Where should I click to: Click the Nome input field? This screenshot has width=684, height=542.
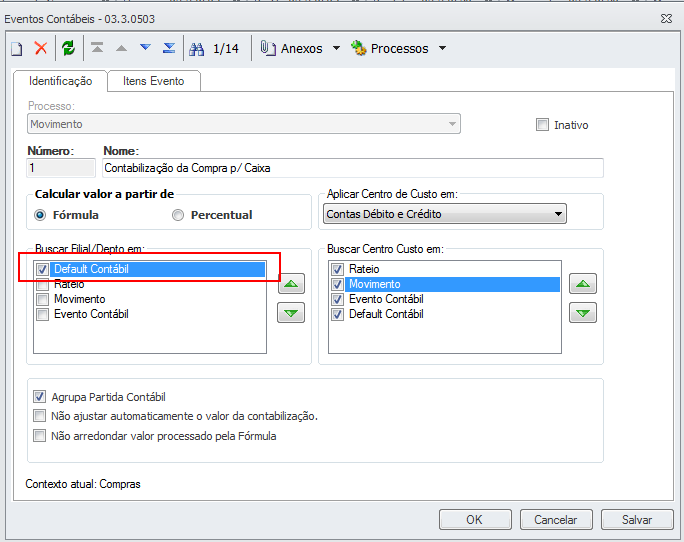click(x=352, y=168)
